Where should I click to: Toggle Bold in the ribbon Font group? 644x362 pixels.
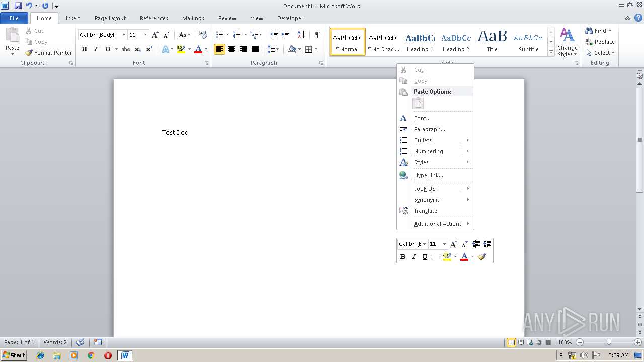click(84, 49)
